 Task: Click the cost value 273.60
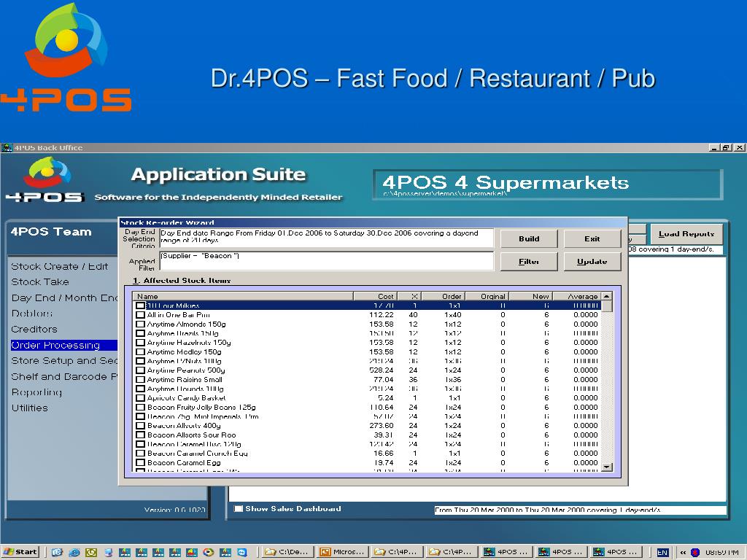click(381, 426)
